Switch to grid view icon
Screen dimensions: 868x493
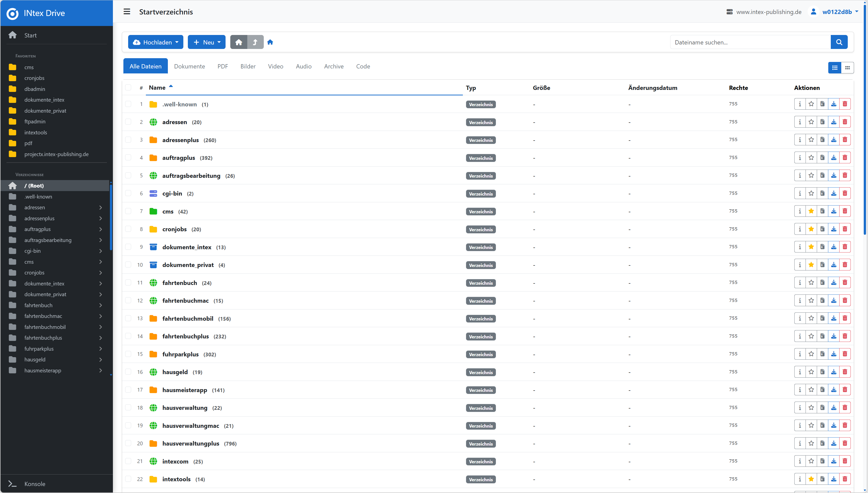click(847, 68)
